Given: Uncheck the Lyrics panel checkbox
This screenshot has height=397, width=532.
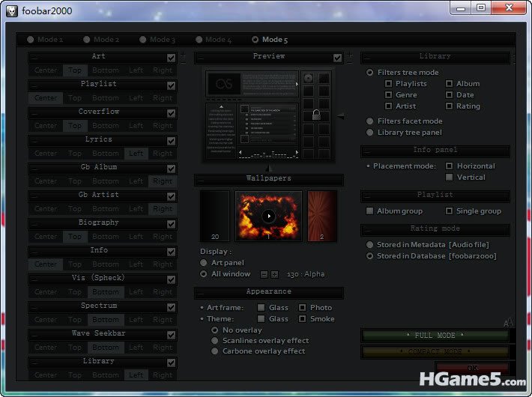Looking at the screenshot, I should pos(172,141).
